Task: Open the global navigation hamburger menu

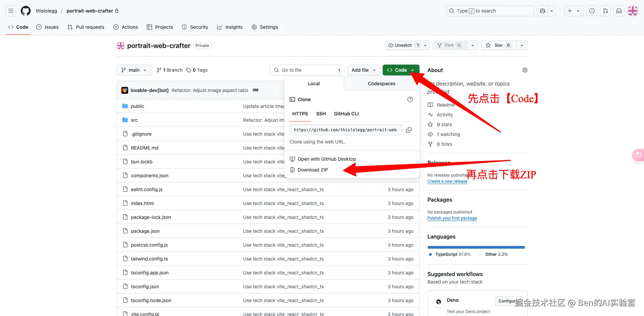Action: 11,11
